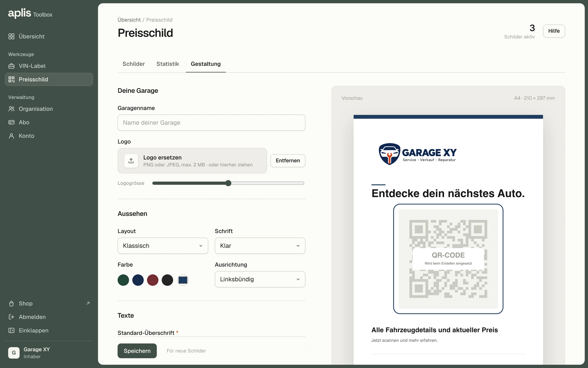
Task: Select the navy blue round color swatch
Action: pos(138,280)
